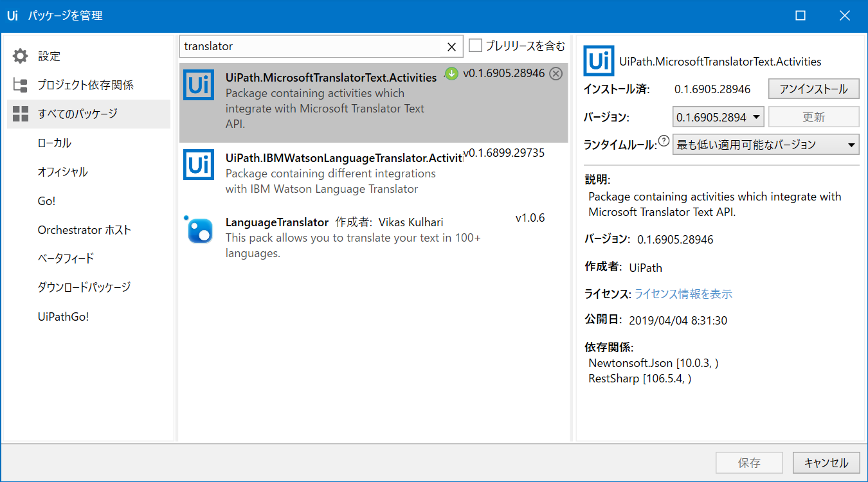Image resolution: width=868 pixels, height=482 pixels.
Task: Click the circled X remove icon beside v0.1.6905.28946
Action: tap(556, 73)
